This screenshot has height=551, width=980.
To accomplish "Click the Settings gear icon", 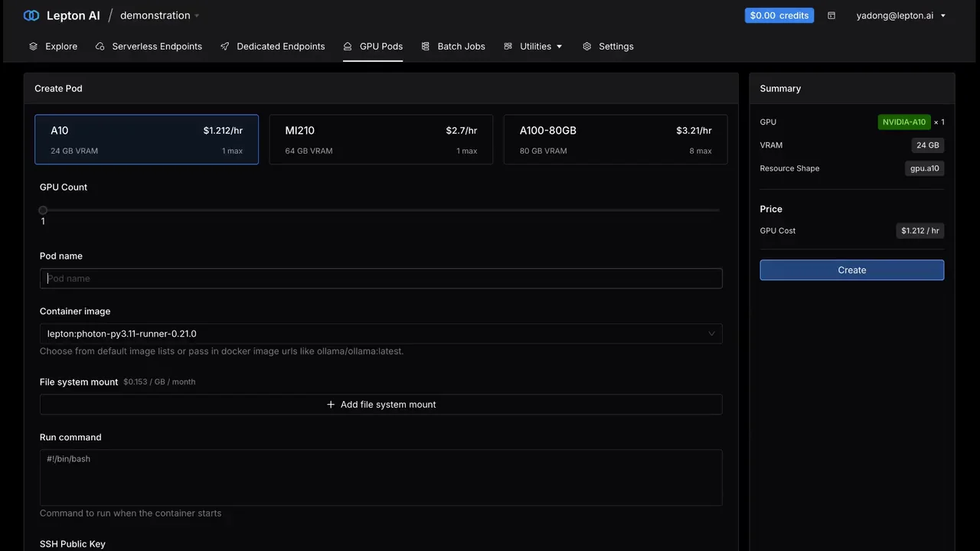I will (x=586, y=47).
